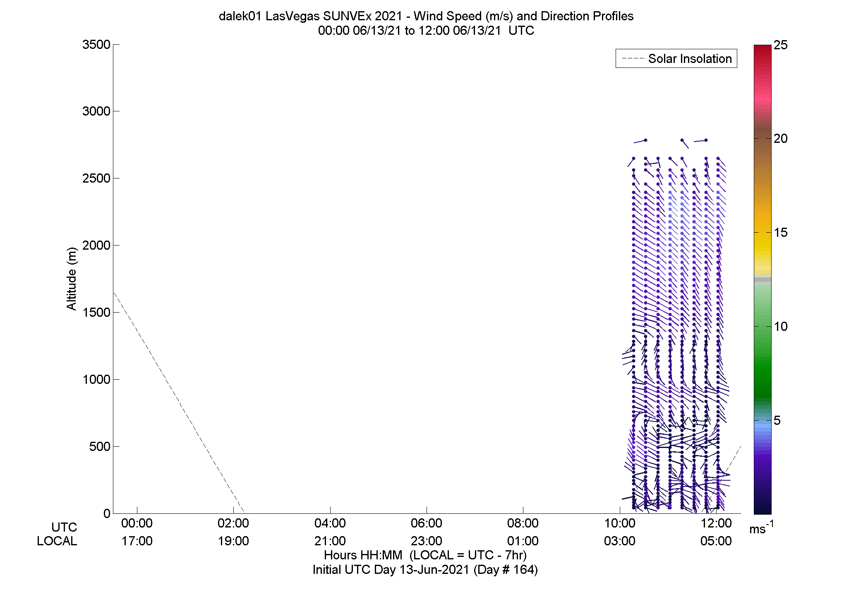Click the UTC 08:00 time tick label
This screenshot has width=868, height=590.
pyautogui.click(x=523, y=523)
